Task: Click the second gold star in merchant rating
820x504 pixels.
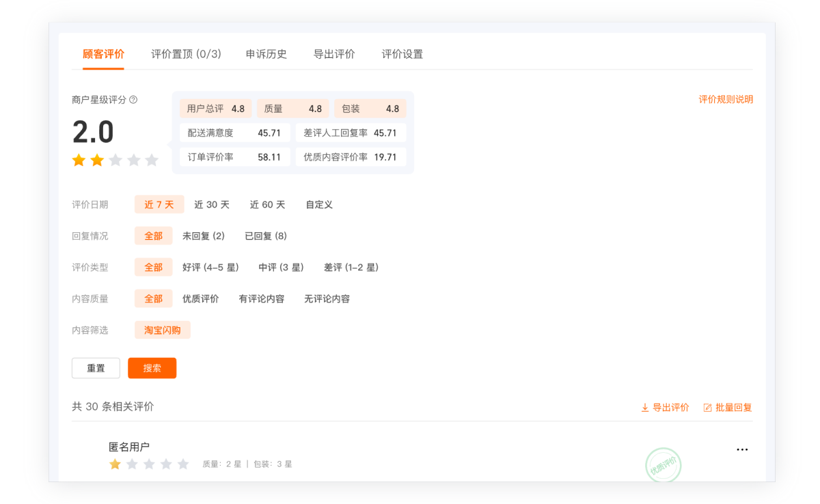Action: (x=97, y=160)
